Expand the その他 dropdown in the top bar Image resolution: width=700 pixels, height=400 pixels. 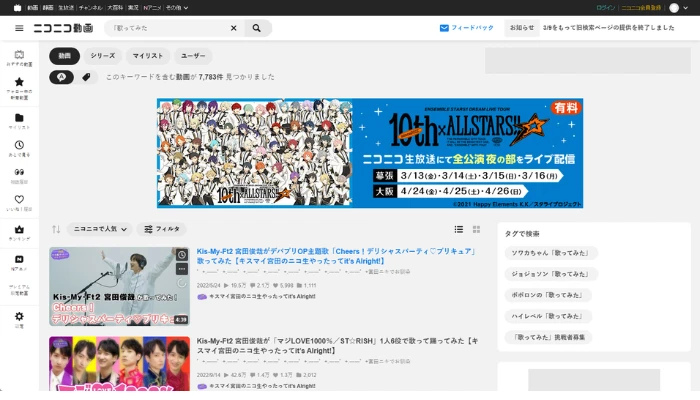click(177, 8)
